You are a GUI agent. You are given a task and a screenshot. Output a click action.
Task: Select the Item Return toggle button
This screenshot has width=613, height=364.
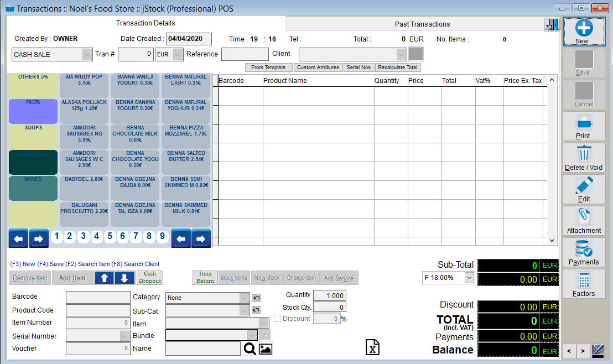pos(205,277)
